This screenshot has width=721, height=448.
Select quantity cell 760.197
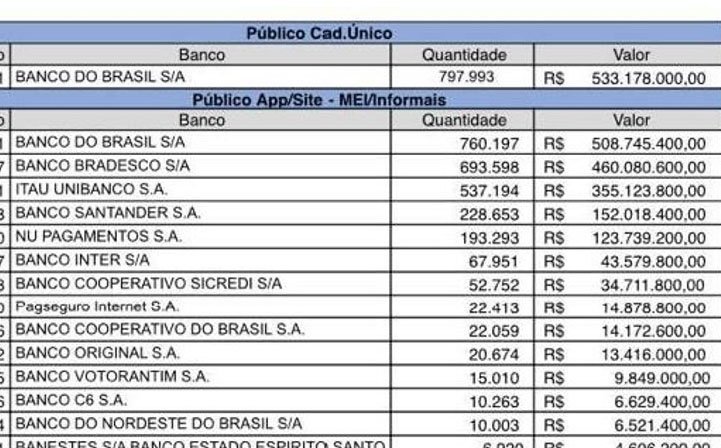pyautogui.click(x=463, y=143)
